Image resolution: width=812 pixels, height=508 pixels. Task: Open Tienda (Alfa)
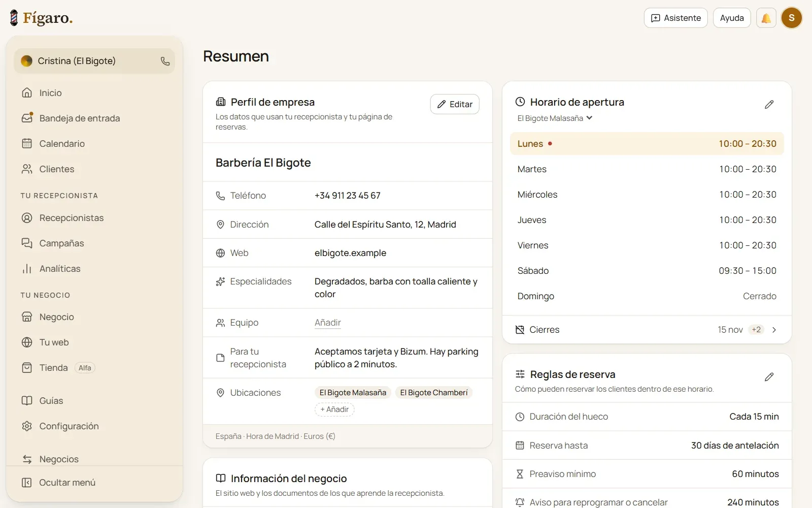click(x=94, y=368)
